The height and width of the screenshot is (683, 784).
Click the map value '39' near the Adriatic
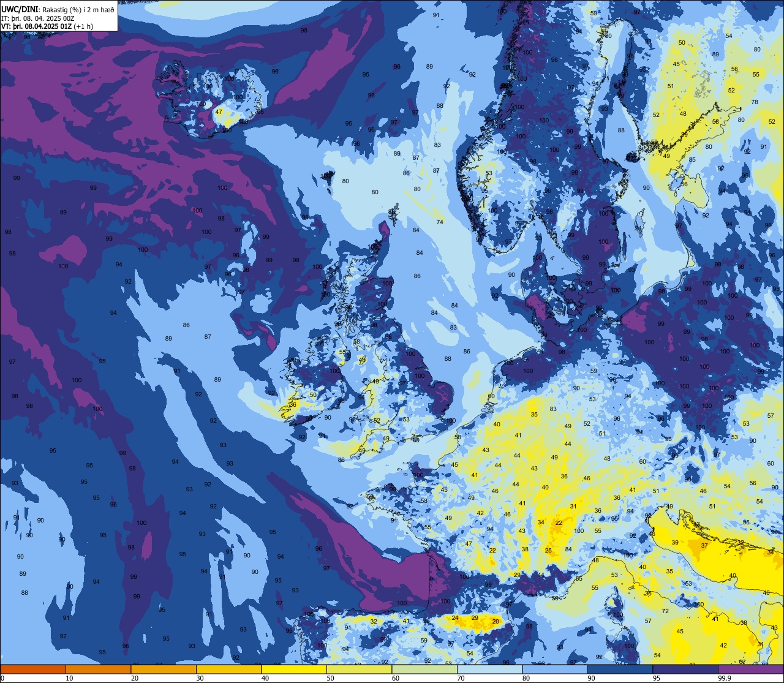[675, 543]
